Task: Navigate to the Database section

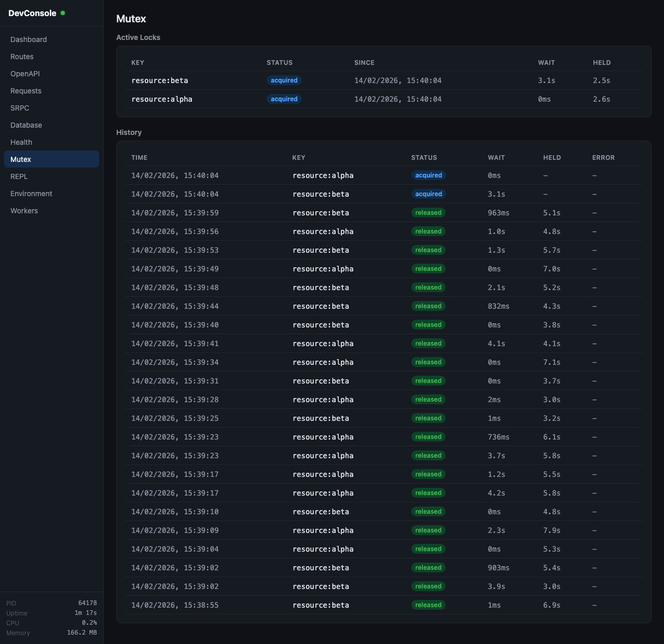Action: (x=26, y=125)
